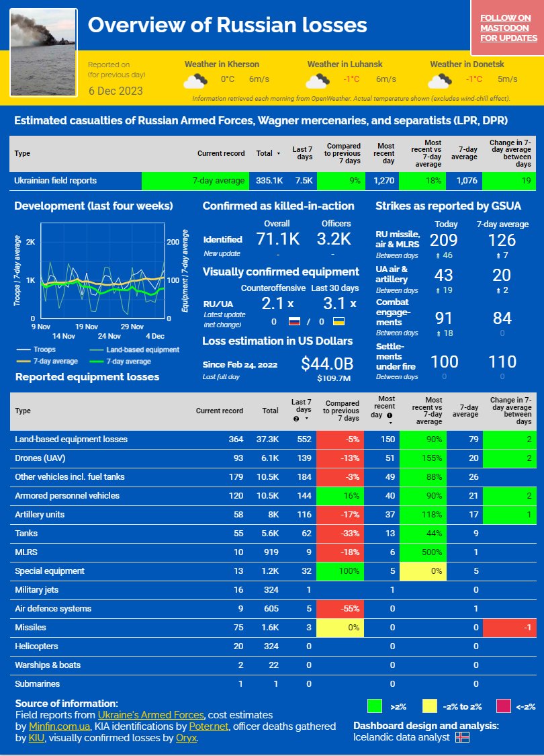
Task: Select the 'Missiles' row label
Action: (30, 627)
